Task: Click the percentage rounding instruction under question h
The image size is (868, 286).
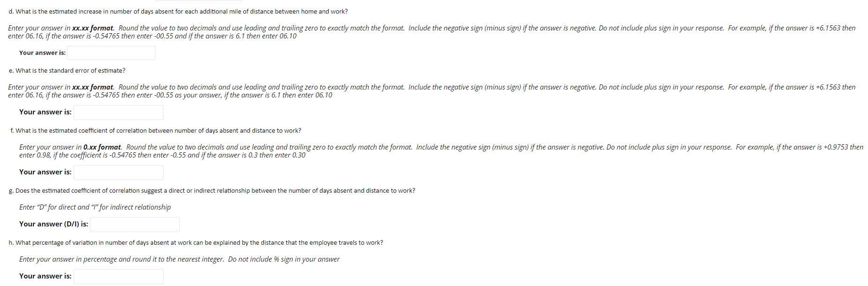Action: click(179, 259)
